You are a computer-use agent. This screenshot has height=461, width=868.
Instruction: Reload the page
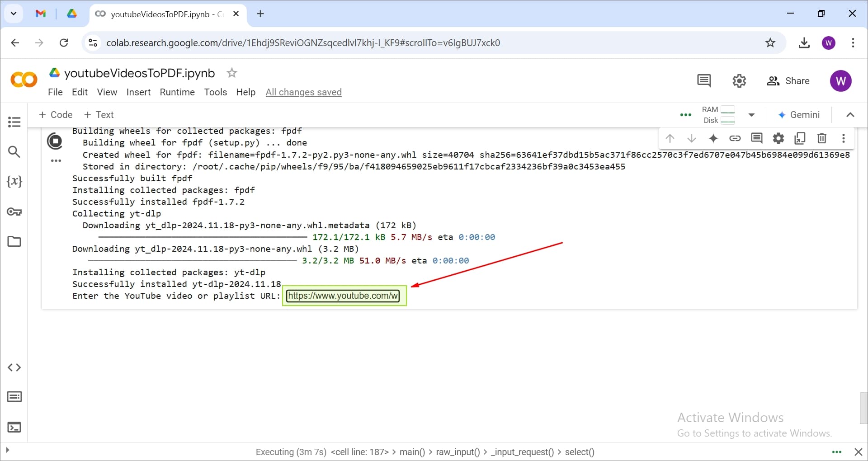click(64, 43)
